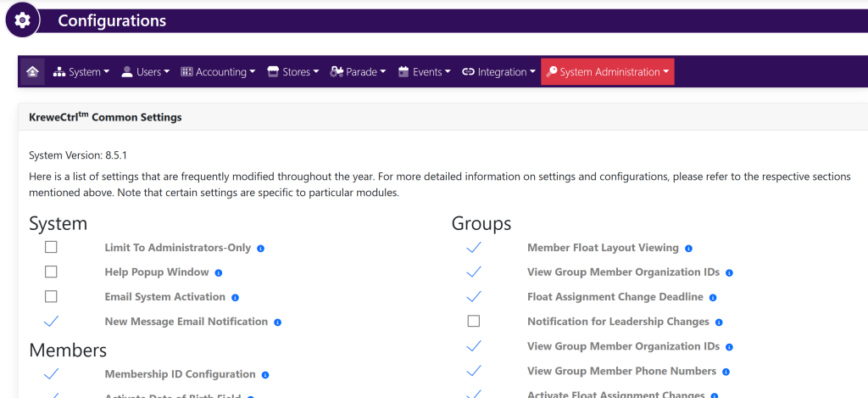Open the Accounting dropdown menu
868x398 pixels.
[x=218, y=72]
